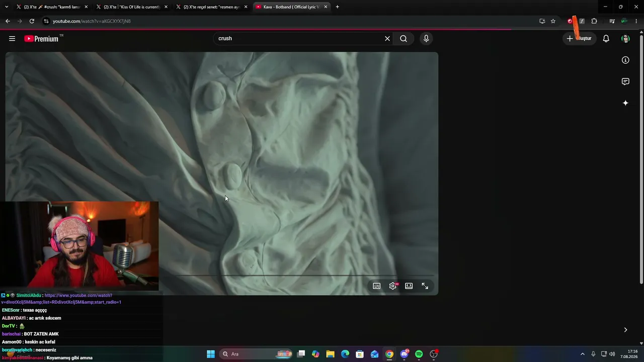
Task: Close the X "Kiss Of Life" tab
Action: (x=166, y=7)
